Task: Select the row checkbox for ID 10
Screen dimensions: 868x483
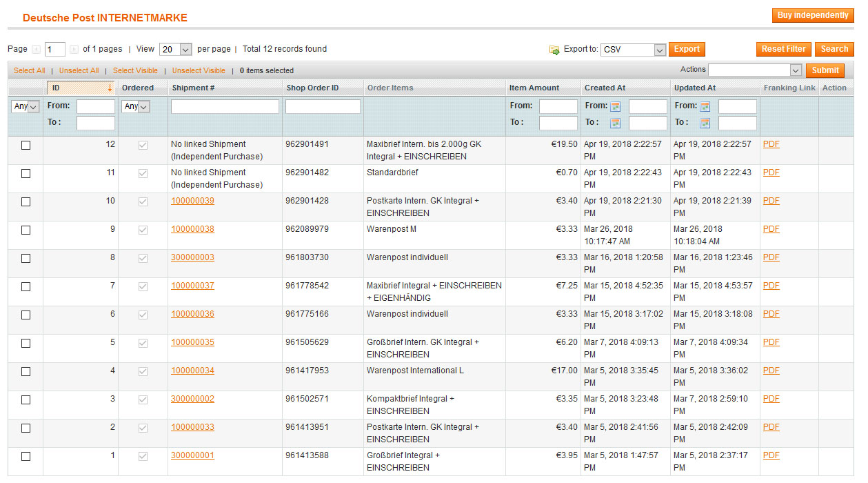Action: (x=26, y=201)
